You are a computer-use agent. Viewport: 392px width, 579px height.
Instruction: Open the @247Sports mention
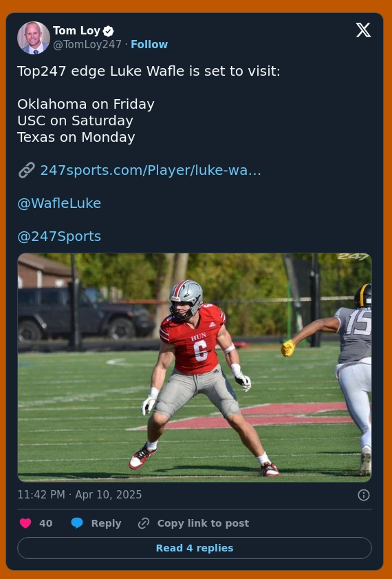(59, 236)
